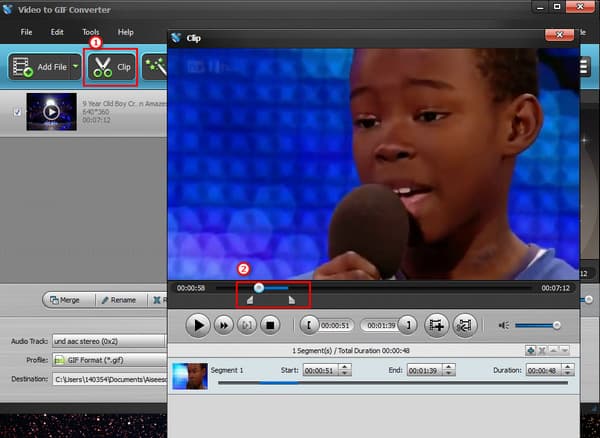Image resolution: width=600 pixels, height=438 pixels.
Task: Click the Clip scissors button in the toolbar
Action: [x=111, y=67]
